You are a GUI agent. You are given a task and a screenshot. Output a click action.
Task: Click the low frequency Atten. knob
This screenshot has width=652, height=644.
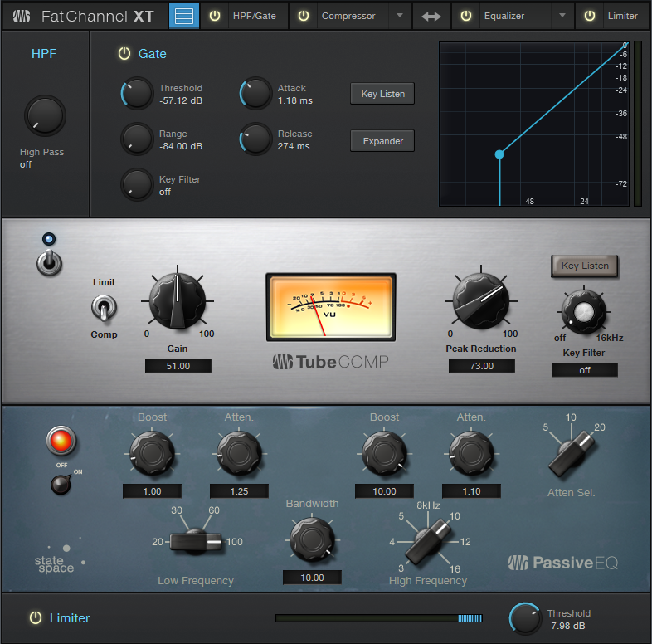(239, 453)
